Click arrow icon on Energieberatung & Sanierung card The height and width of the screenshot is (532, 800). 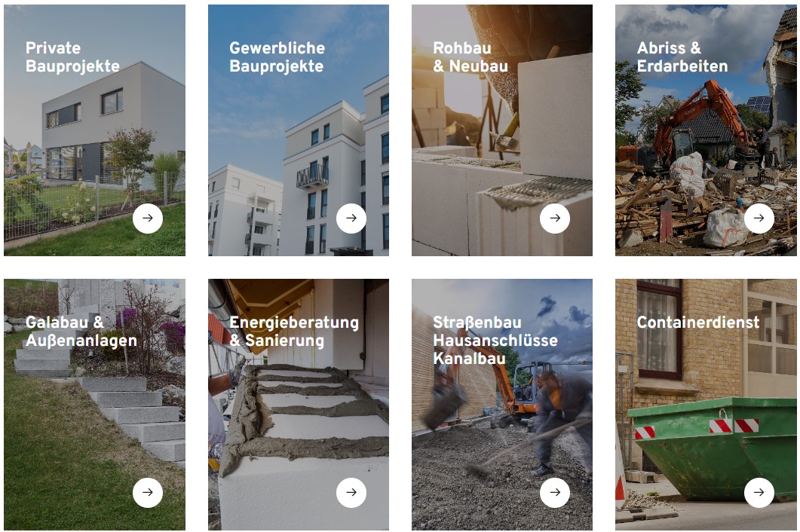[351, 492]
